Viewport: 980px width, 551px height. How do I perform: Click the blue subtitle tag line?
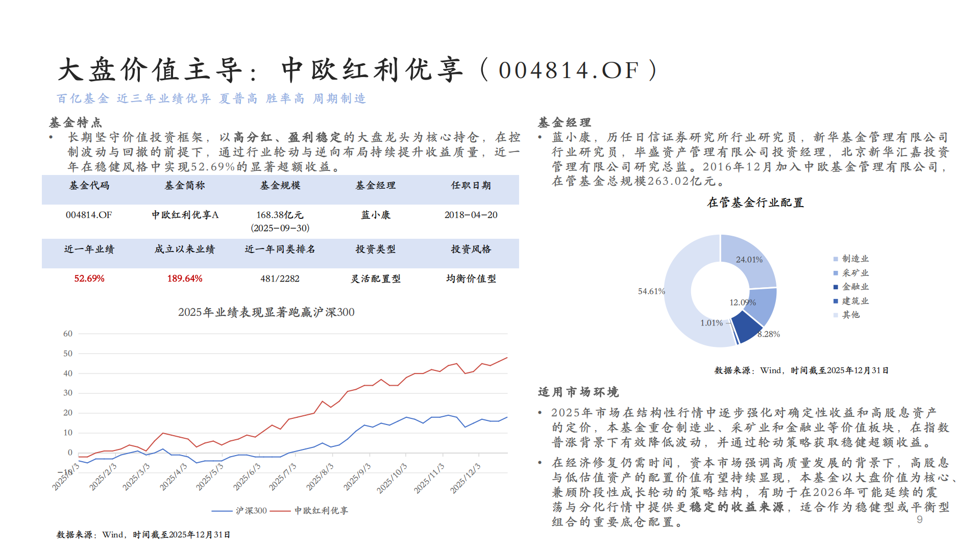coord(211,98)
